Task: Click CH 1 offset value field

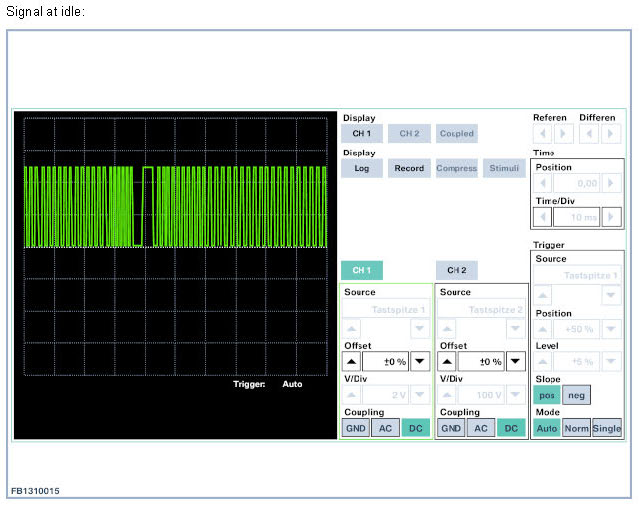Action: [x=385, y=362]
